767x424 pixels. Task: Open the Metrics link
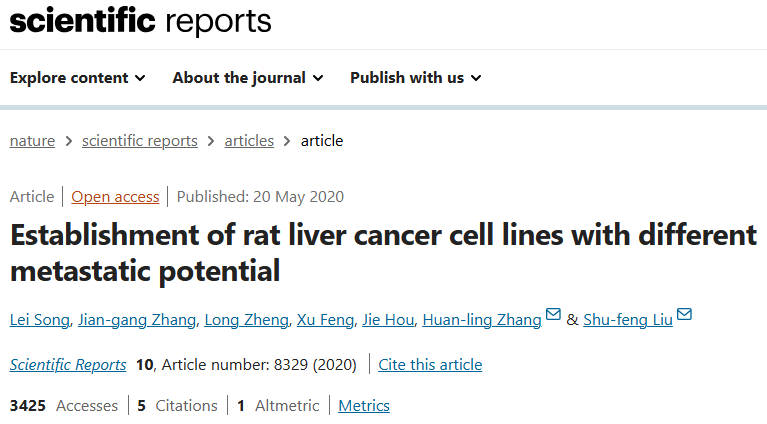click(364, 405)
